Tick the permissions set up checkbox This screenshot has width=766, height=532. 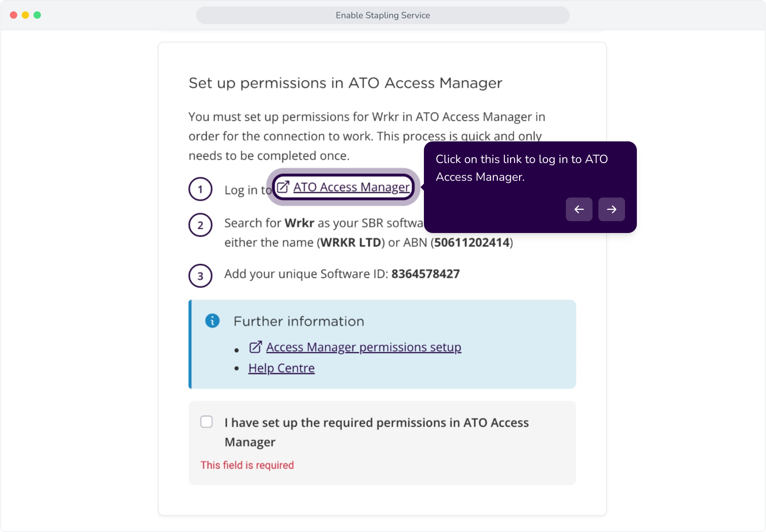207,422
